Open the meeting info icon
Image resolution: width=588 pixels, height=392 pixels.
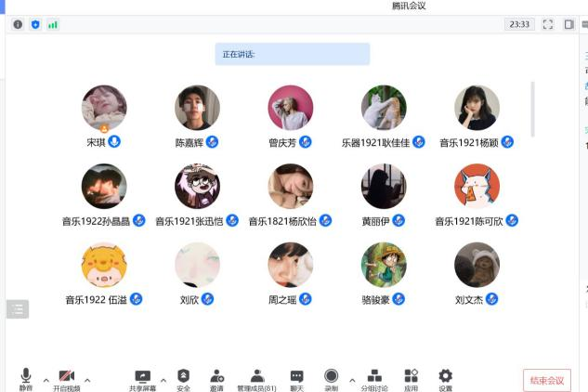18,25
